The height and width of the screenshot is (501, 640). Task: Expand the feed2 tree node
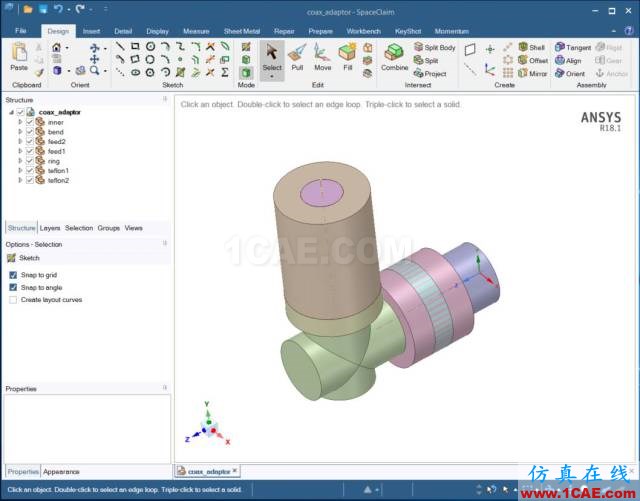[20, 142]
